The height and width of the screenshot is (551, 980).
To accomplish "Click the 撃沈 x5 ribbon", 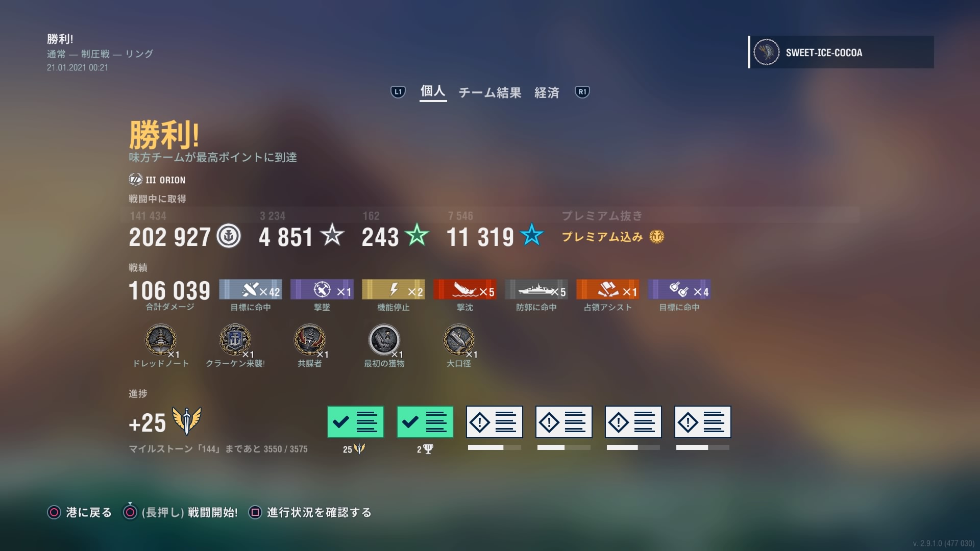I will tap(464, 290).
